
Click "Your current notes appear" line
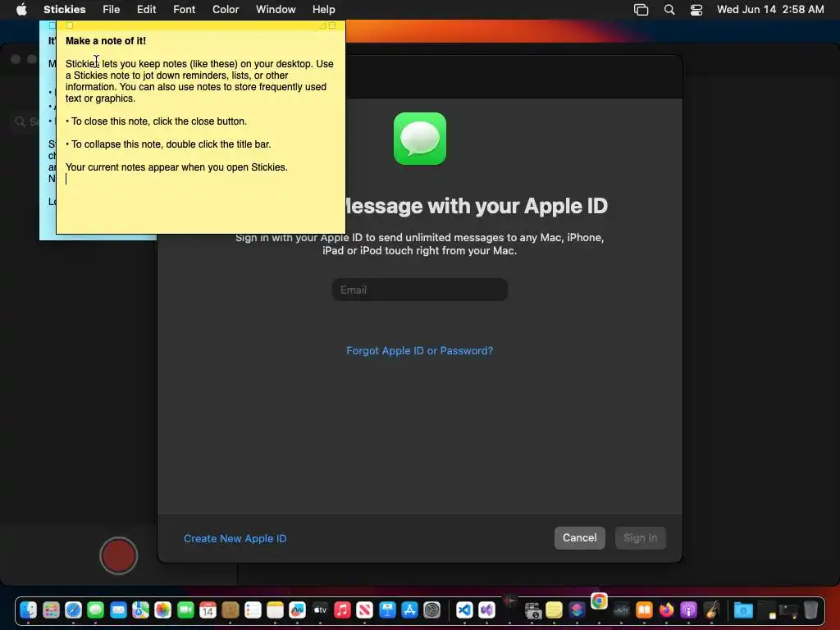pyautogui.click(x=176, y=167)
